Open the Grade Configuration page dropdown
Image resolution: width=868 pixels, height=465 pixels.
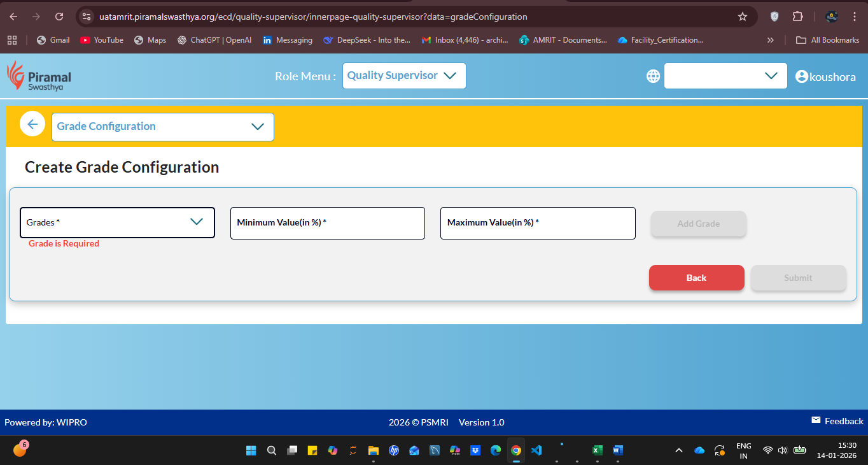point(163,127)
